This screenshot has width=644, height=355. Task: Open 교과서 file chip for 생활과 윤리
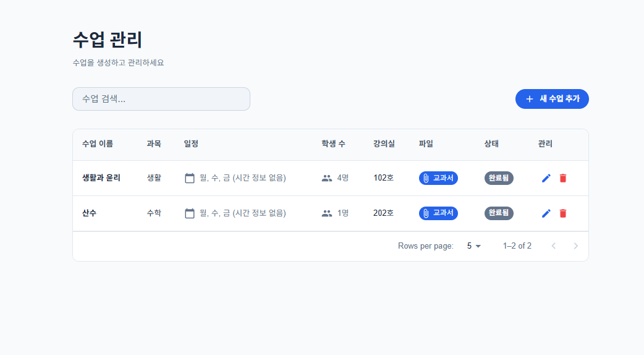click(438, 178)
